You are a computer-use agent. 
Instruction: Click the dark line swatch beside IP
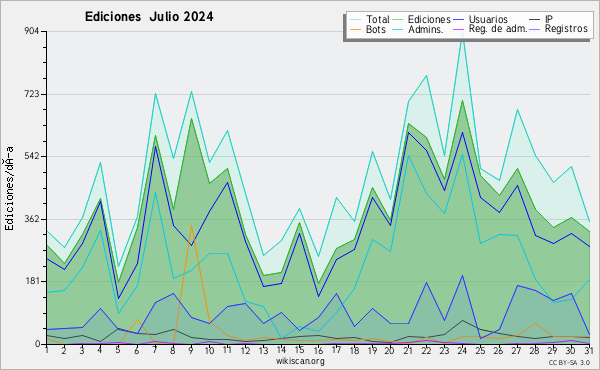coord(535,20)
